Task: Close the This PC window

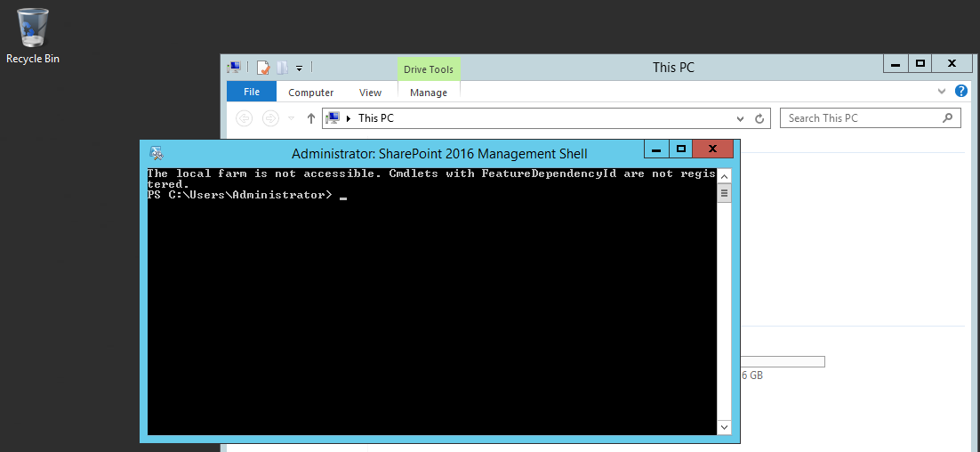Action: click(952, 64)
